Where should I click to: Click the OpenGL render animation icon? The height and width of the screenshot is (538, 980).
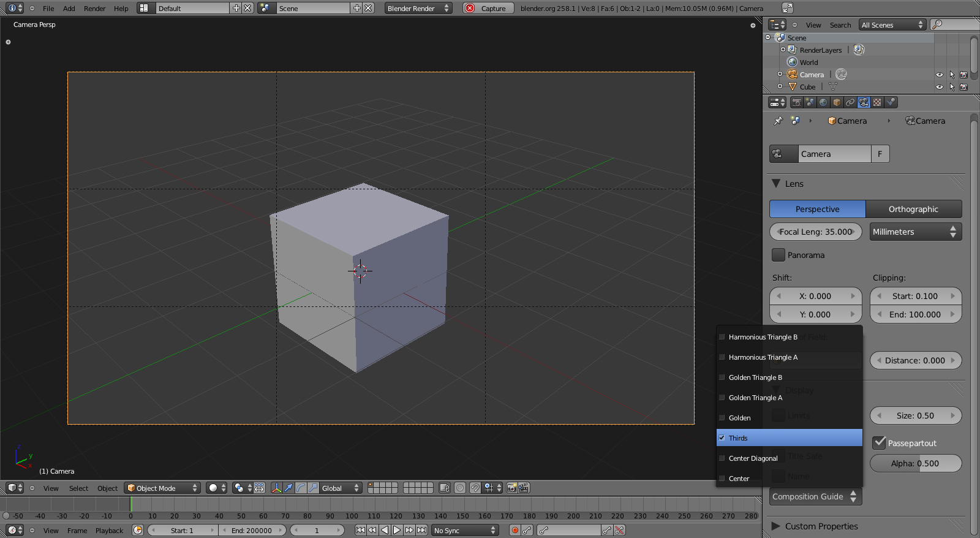[x=524, y=488]
